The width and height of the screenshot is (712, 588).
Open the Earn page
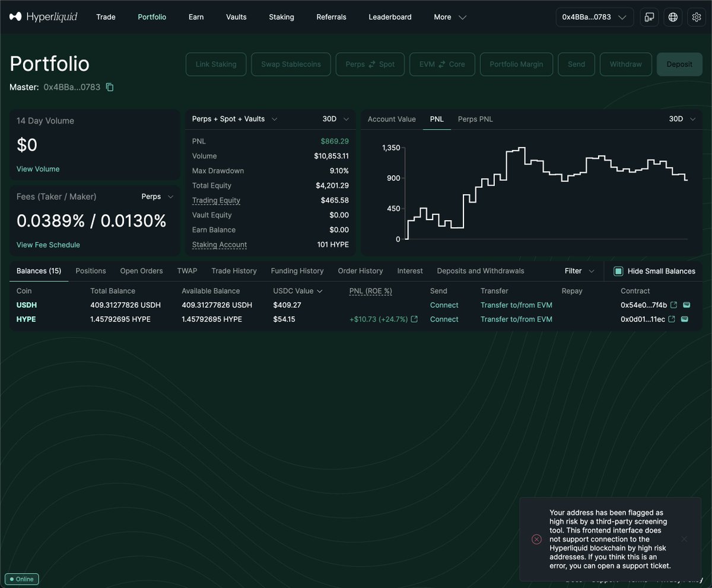click(196, 17)
